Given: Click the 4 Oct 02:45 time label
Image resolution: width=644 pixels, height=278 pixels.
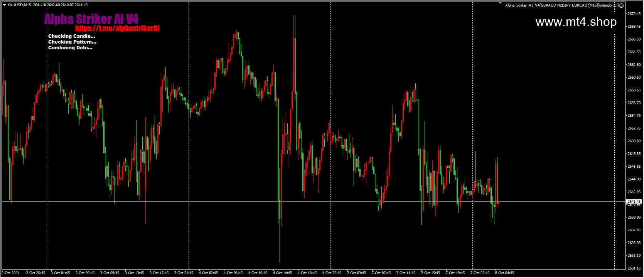Looking at the screenshot, I should point(208,273).
